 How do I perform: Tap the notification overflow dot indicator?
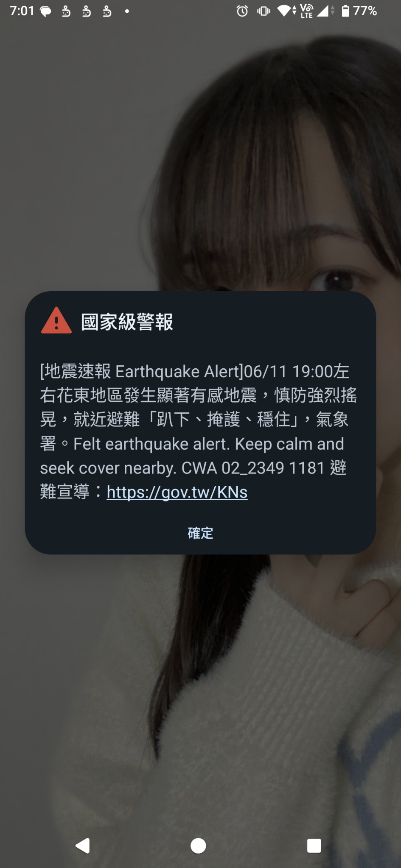tap(127, 11)
